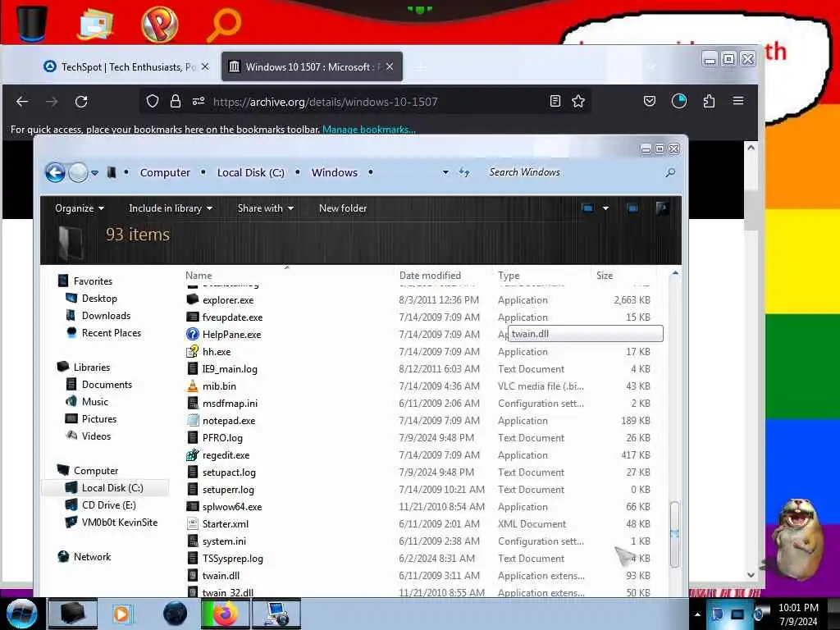The width and height of the screenshot is (840, 630).
Task: Change view with the views icon
Action: (x=587, y=208)
